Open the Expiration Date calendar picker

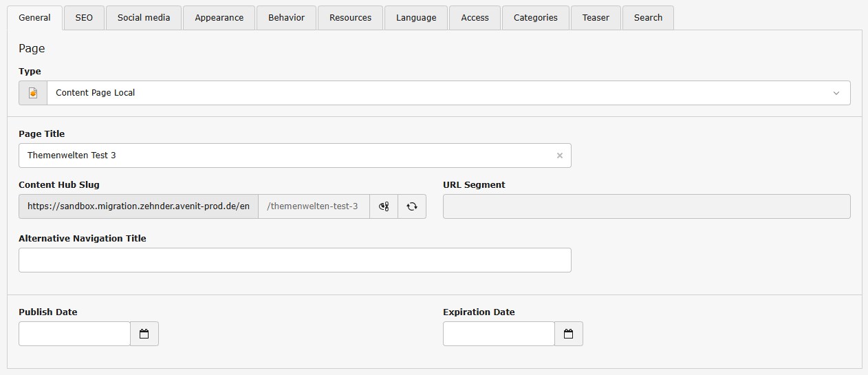pyautogui.click(x=569, y=334)
